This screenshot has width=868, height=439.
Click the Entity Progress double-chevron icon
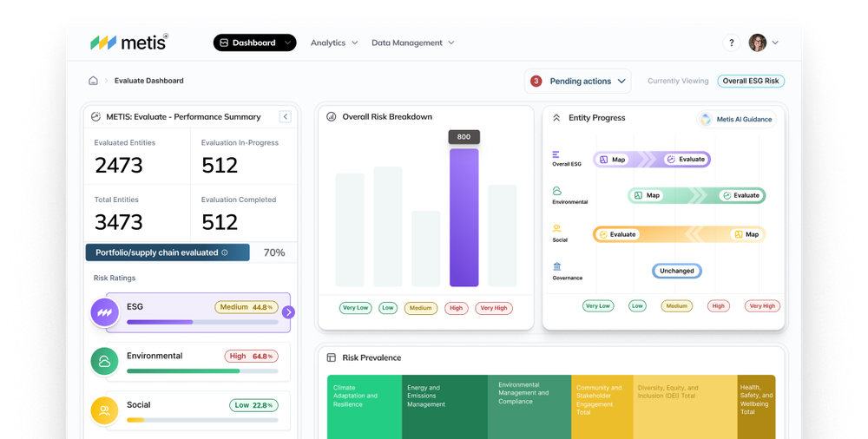[556, 118]
